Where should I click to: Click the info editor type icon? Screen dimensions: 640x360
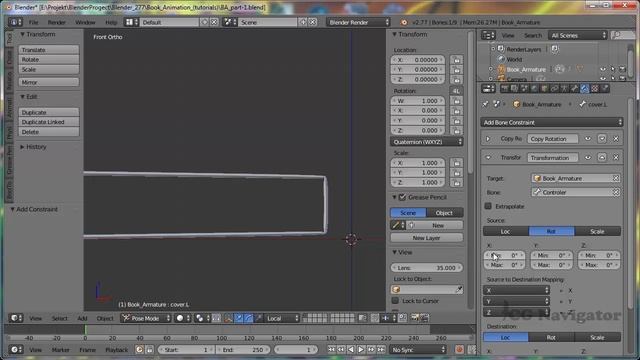(16, 22)
